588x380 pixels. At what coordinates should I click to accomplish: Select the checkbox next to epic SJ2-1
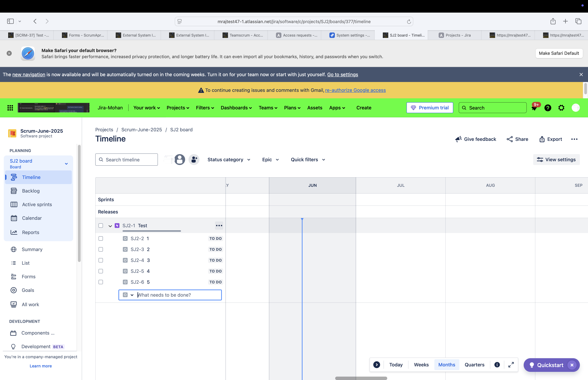point(101,225)
